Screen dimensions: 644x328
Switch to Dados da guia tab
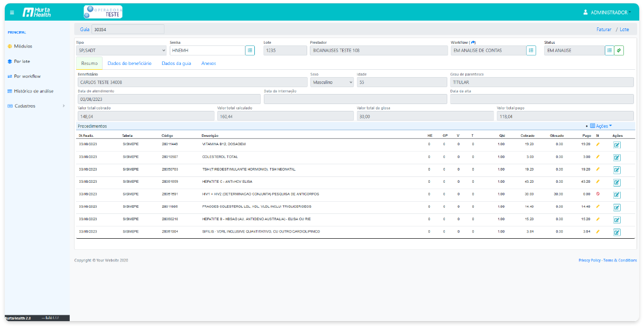coord(177,63)
